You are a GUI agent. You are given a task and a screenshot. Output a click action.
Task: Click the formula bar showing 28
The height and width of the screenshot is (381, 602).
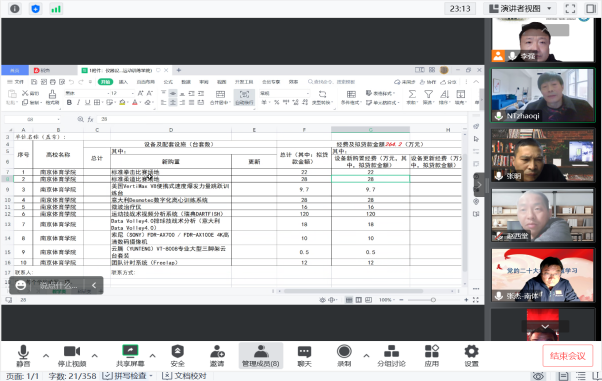coord(281,119)
